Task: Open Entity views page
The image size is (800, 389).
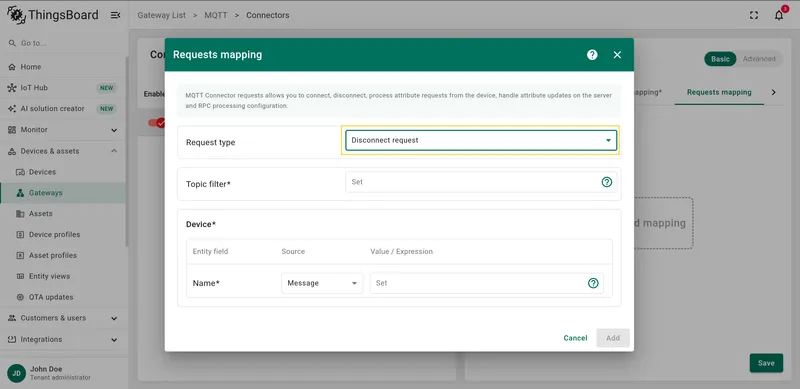Action: click(x=63, y=276)
